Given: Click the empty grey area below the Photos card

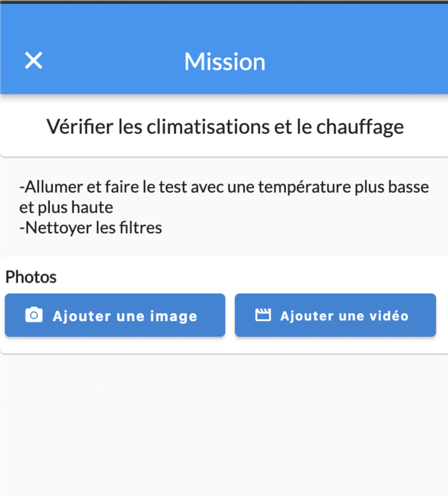Looking at the screenshot, I should 224,424.
